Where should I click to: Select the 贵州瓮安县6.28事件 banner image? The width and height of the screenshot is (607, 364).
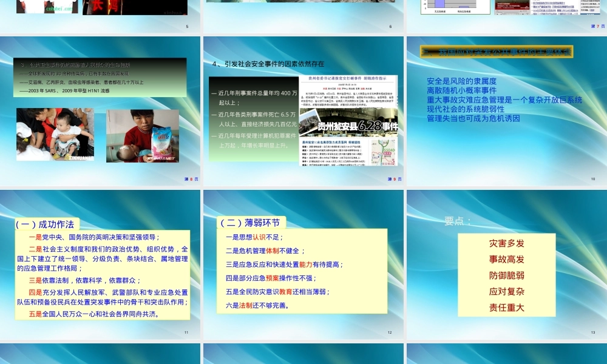348,123
